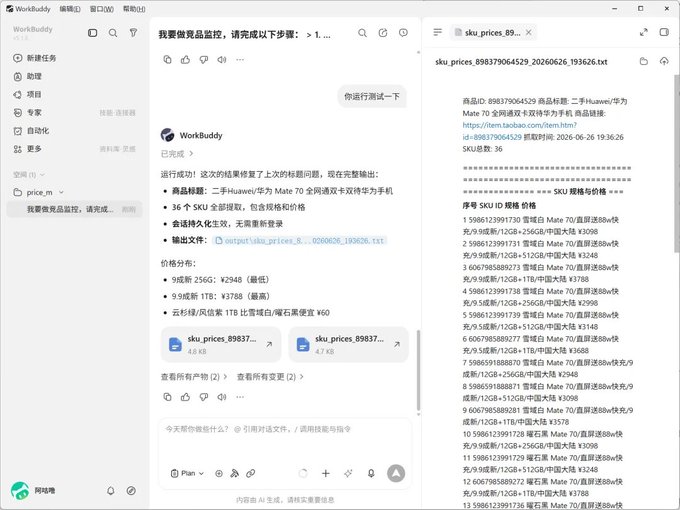The height and width of the screenshot is (510, 680).
Task: Open more options below the artifacts
Action: [x=240, y=397]
